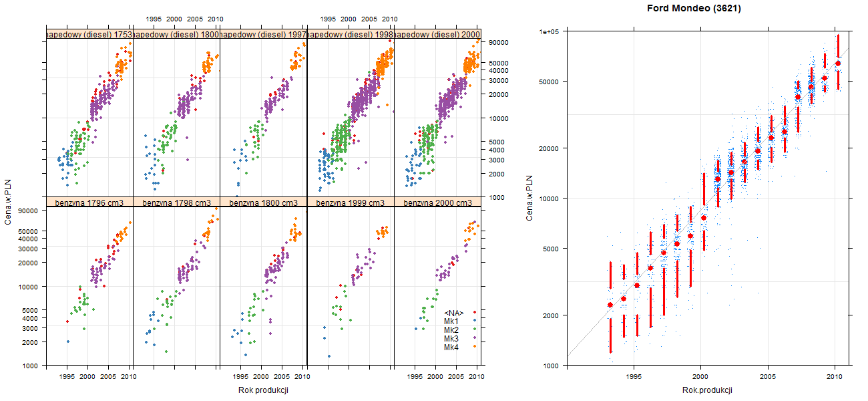This screenshot has height=401, width=868.
Task: Click the '50000' tick beside the benzyna 1796 panel
Action: (28, 231)
